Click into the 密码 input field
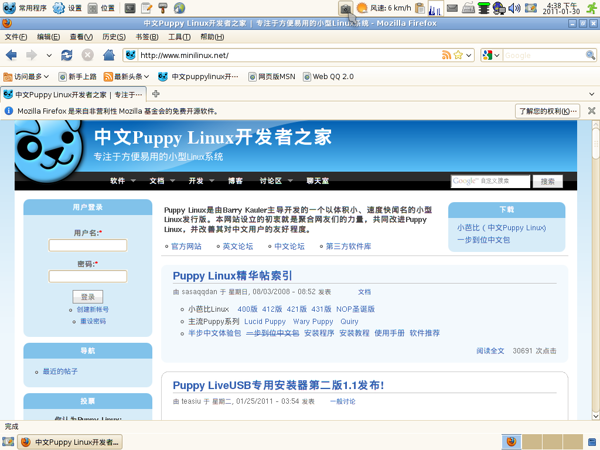 click(x=88, y=276)
